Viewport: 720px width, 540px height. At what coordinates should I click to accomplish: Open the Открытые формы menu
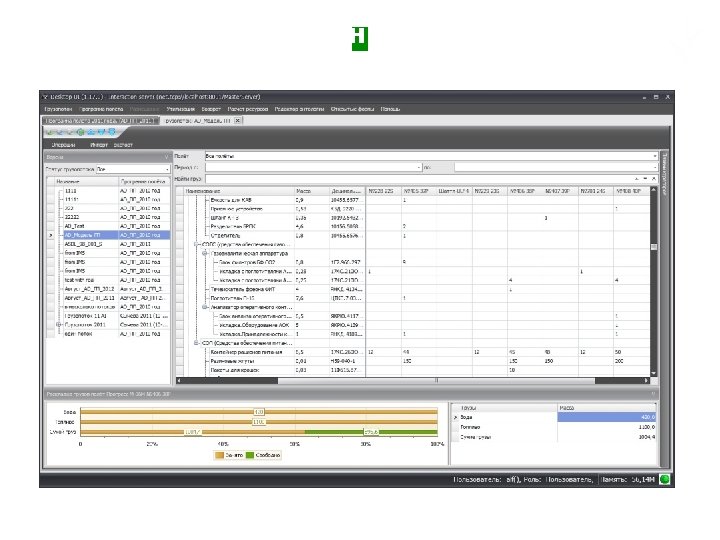[x=352, y=109]
